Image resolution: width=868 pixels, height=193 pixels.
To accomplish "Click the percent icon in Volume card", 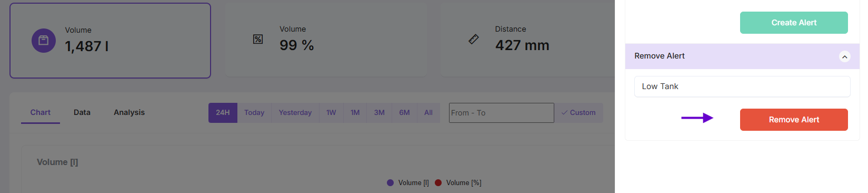I will (x=258, y=39).
